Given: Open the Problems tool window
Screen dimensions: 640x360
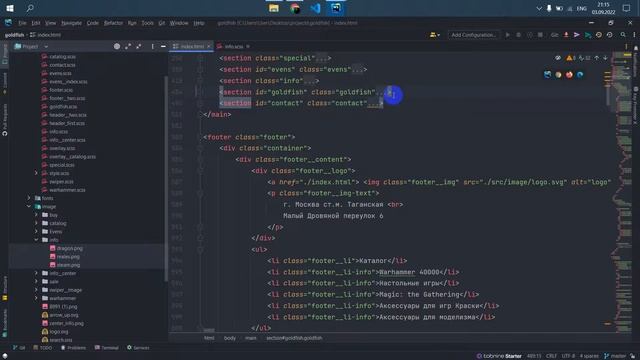Looking at the screenshot, I should (73, 348).
